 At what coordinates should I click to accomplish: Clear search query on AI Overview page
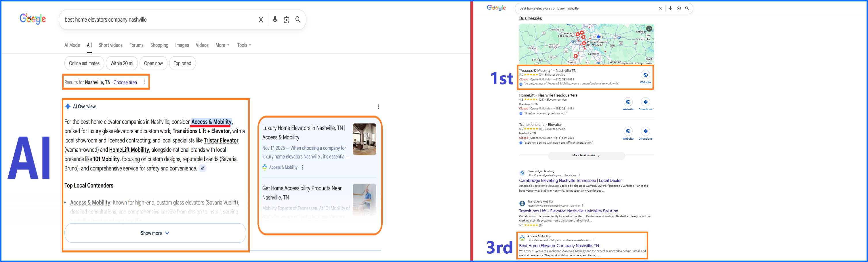pyautogui.click(x=261, y=20)
